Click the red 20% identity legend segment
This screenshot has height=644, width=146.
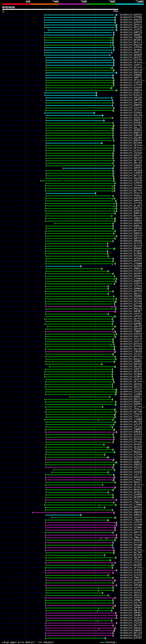pyautogui.click(x=16, y=4)
